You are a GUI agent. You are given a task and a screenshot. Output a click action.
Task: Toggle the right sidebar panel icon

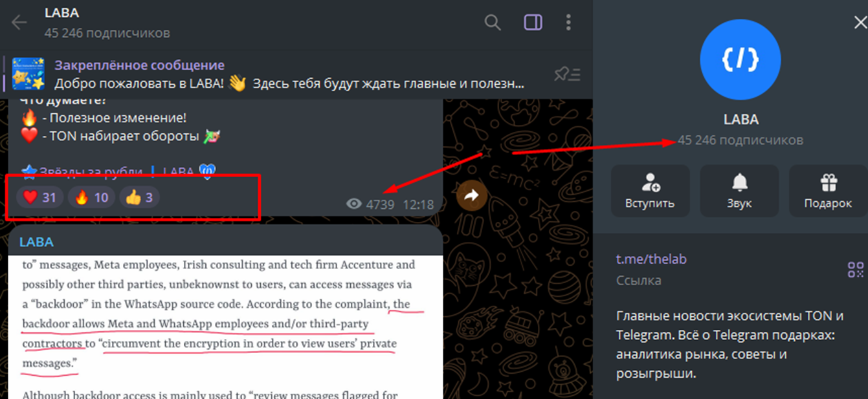(533, 23)
